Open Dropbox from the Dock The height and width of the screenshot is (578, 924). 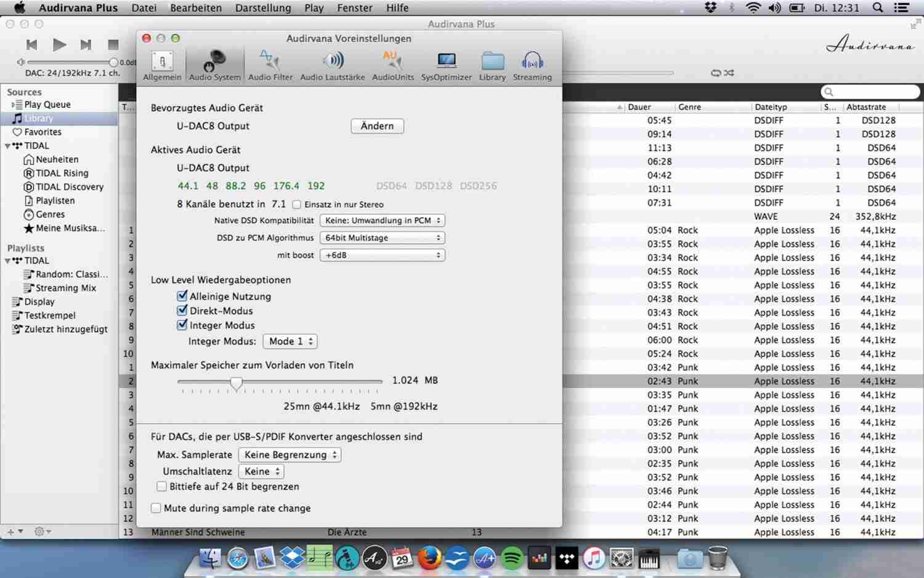click(x=292, y=558)
